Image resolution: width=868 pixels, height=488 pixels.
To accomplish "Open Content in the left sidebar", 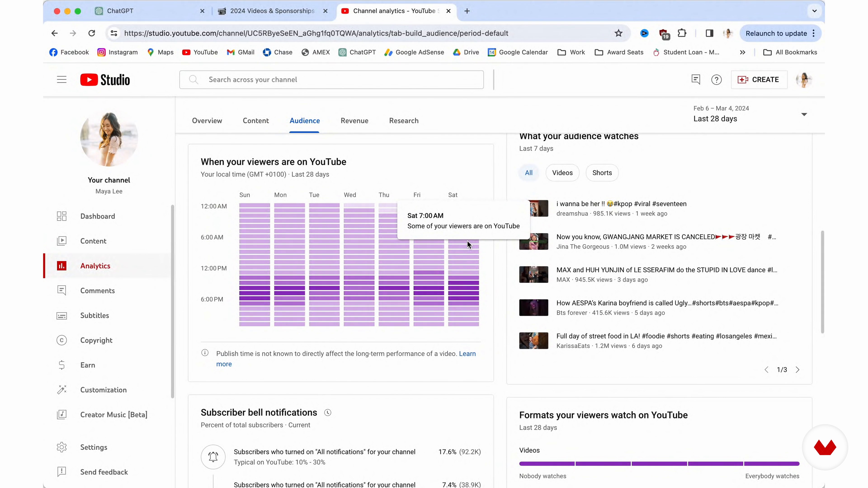I will (x=93, y=241).
